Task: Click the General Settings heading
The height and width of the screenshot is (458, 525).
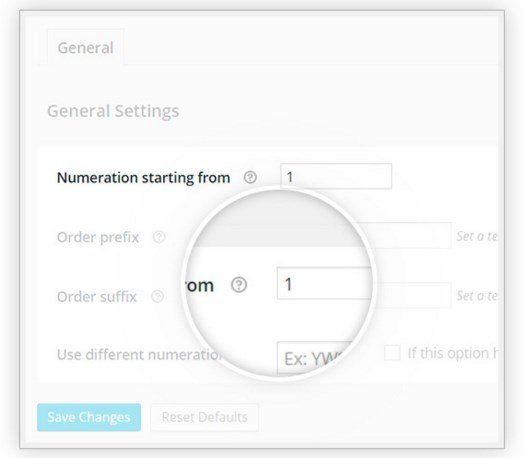Action: [x=113, y=111]
